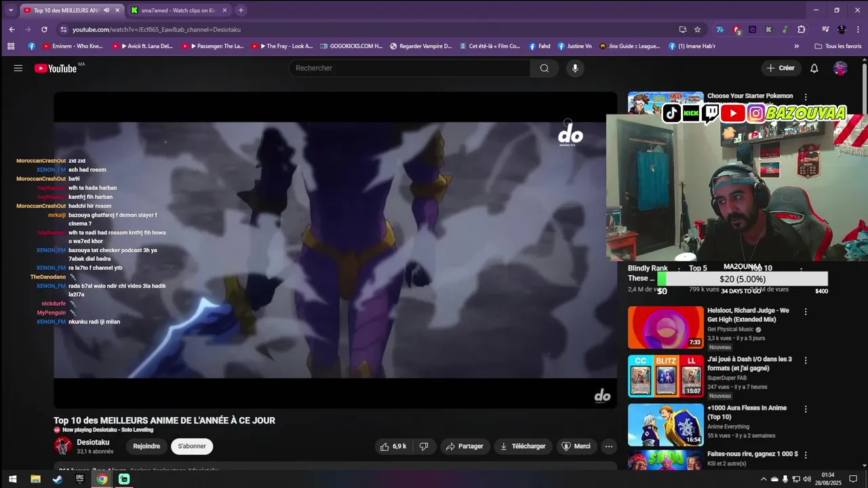Open Epic Games Launcher from taskbar

tap(79, 479)
